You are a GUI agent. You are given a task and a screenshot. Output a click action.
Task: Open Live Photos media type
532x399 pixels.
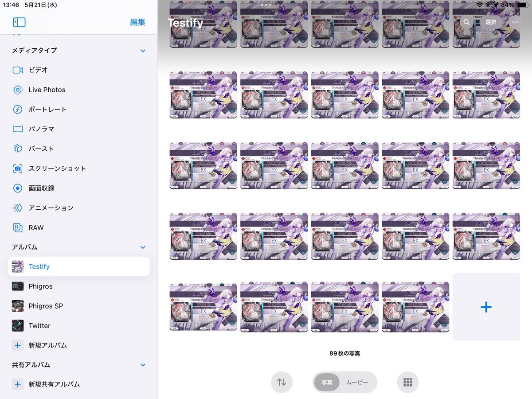coord(79,90)
